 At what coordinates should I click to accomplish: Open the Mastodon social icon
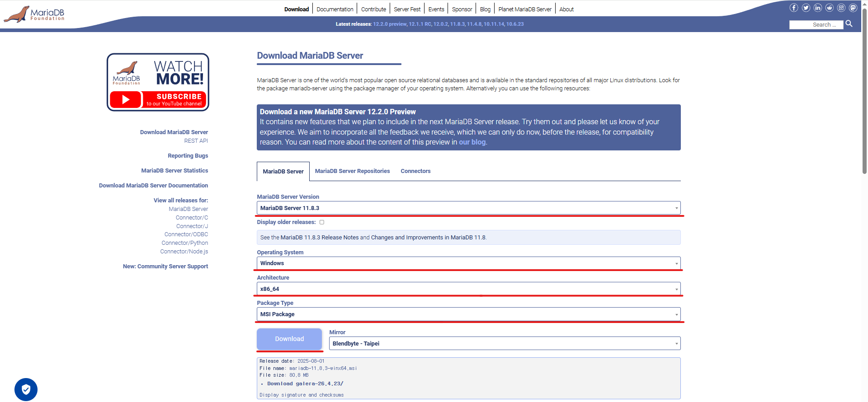click(x=853, y=8)
